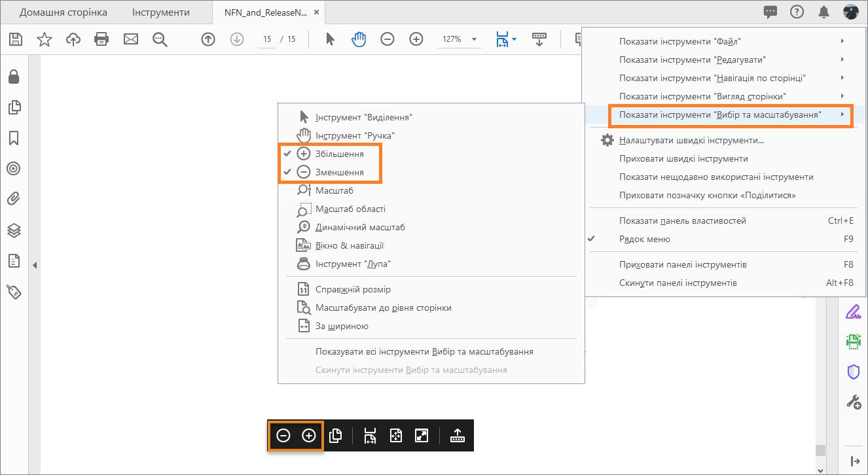Select the Fill & Sign tool in the right panel
The height and width of the screenshot is (475, 868).
pyautogui.click(x=853, y=311)
